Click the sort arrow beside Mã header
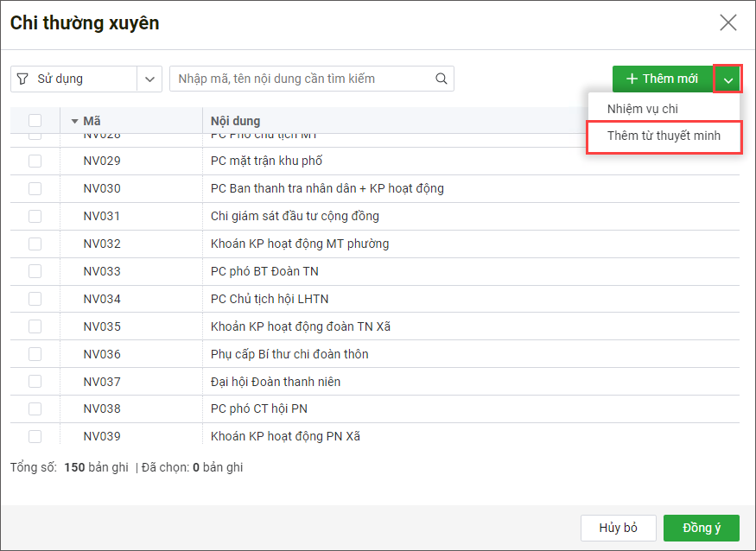Viewport: 756px width, 551px height. point(74,121)
